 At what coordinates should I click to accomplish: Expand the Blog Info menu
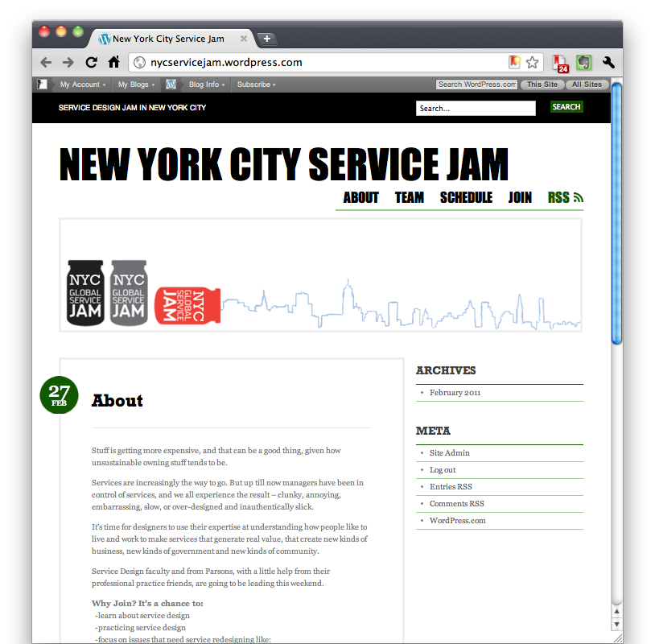click(204, 84)
